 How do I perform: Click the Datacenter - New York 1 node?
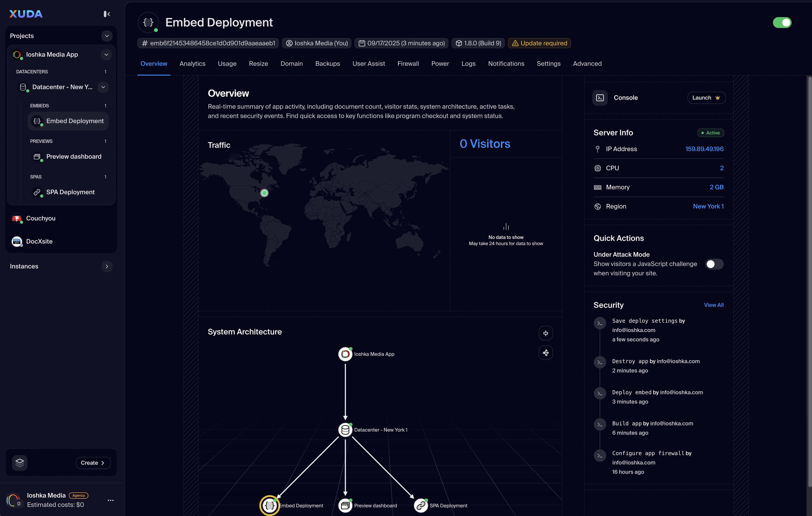pyautogui.click(x=345, y=430)
